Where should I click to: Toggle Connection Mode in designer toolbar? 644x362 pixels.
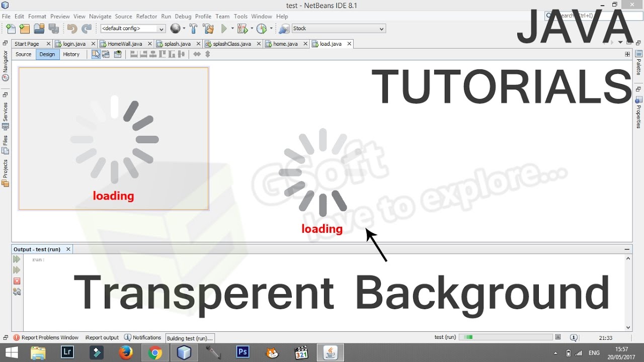click(x=106, y=54)
